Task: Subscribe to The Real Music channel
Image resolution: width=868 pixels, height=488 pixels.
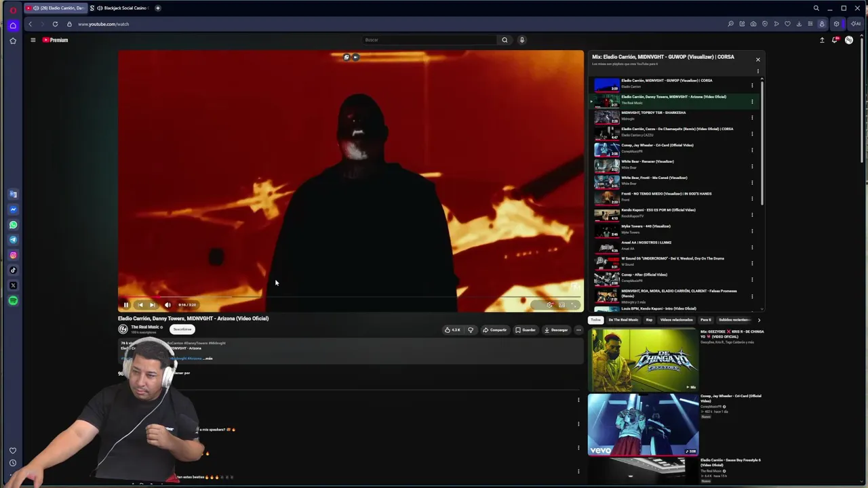Action: [x=182, y=329]
